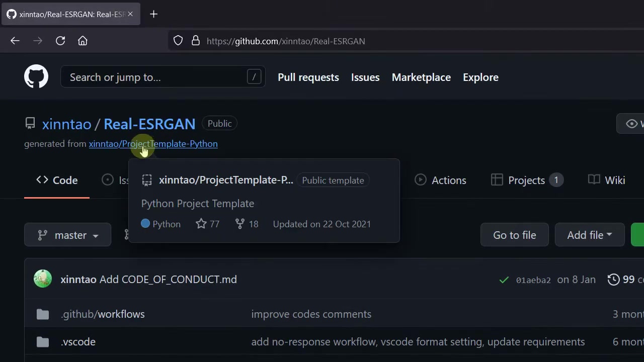The image size is (644, 362).
Task: Click the browser home icon
Action: tap(83, 41)
